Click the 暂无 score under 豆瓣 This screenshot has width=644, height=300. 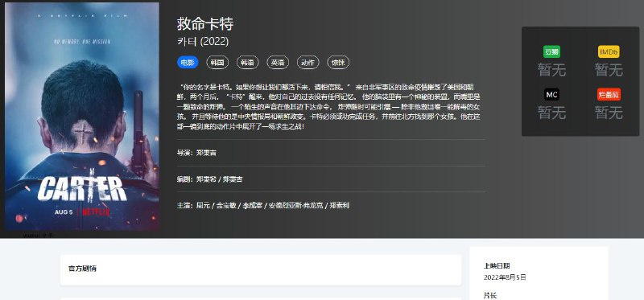551,69
